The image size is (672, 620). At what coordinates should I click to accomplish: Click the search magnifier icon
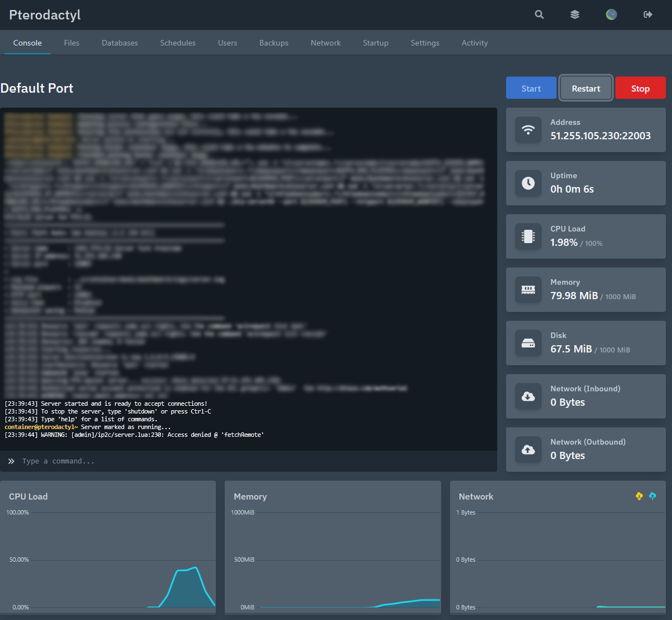(539, 15)
